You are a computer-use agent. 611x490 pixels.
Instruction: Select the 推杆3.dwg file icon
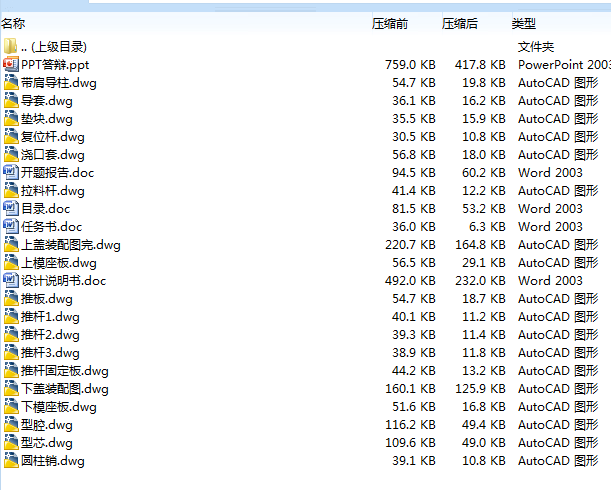click(x=11, y=352)
